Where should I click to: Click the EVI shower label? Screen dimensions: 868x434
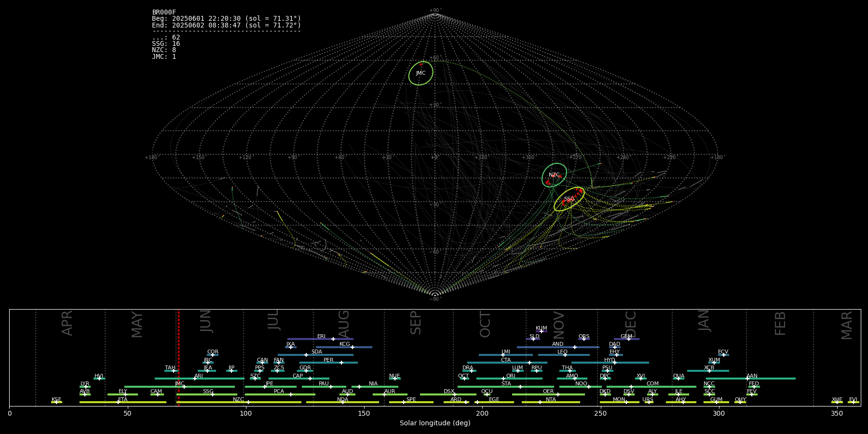pos(853,400)
